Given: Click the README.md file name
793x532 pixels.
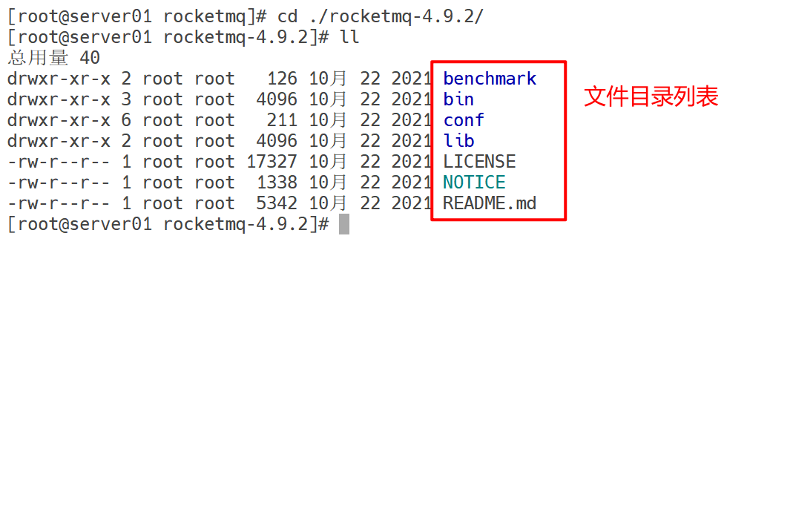Looking at the screenshot, I should (x=489, y=203).
